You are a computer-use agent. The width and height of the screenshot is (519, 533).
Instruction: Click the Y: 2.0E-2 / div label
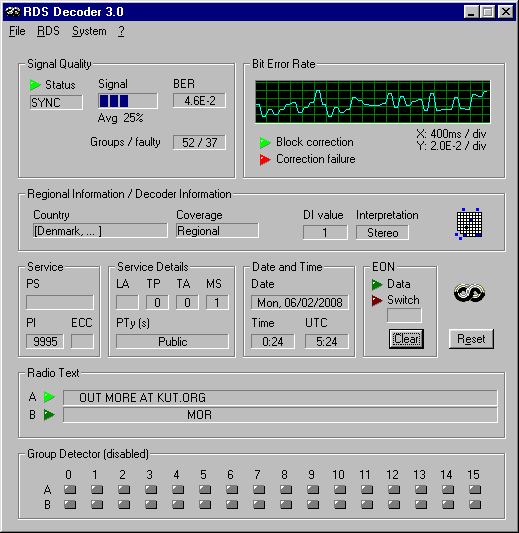tap(451, 146)
